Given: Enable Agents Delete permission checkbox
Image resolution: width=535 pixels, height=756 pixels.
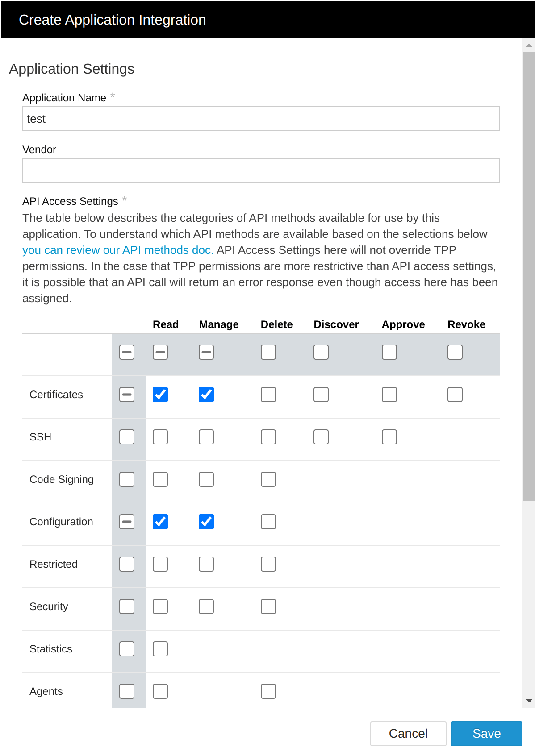Looking at the screenshot, I should (268, 691).
